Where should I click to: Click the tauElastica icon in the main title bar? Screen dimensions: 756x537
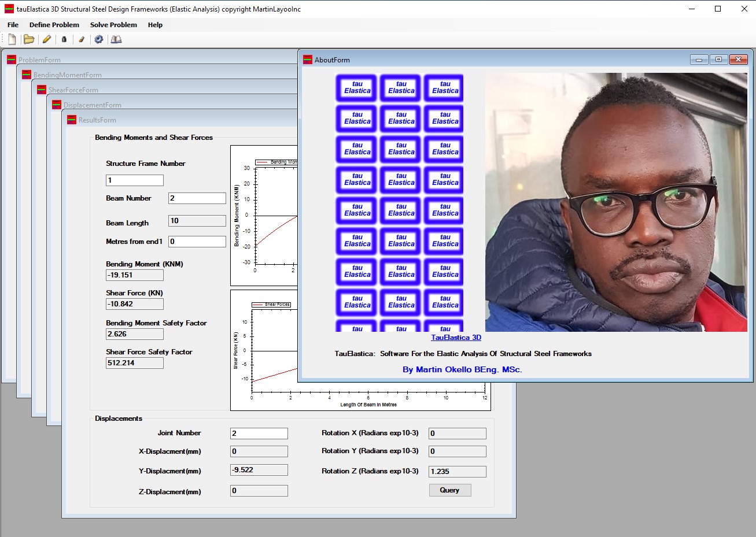[9, 9]
